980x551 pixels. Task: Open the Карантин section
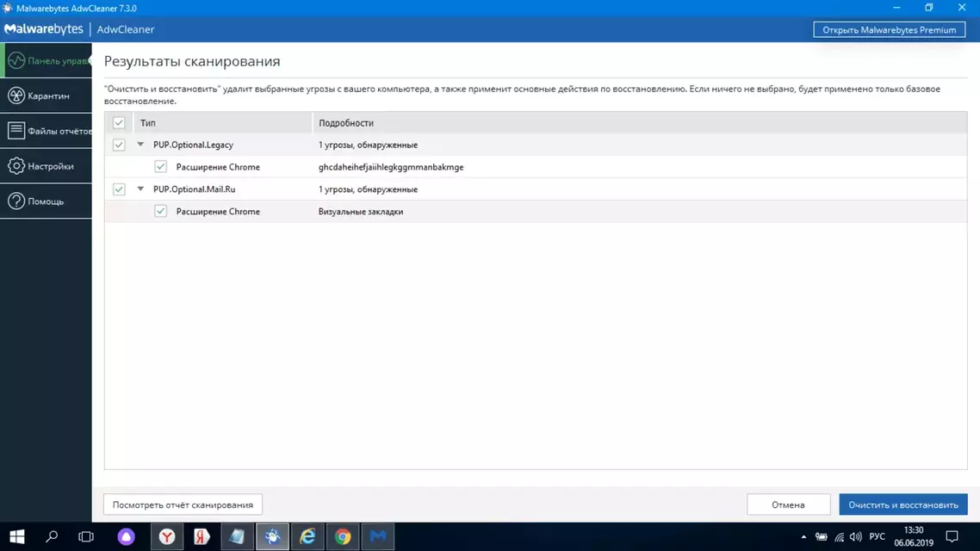tap(47, 96)
